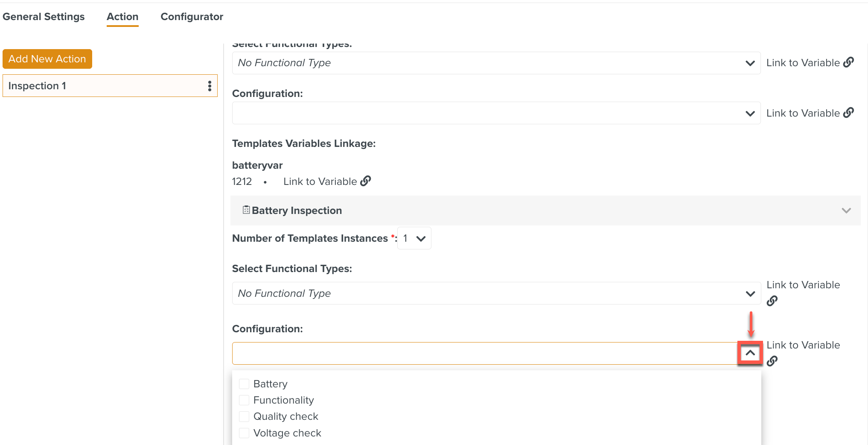This screenshot has width=868, height=445.
Task: Collapse the Battery Inspection section
Action: (846, 210)
